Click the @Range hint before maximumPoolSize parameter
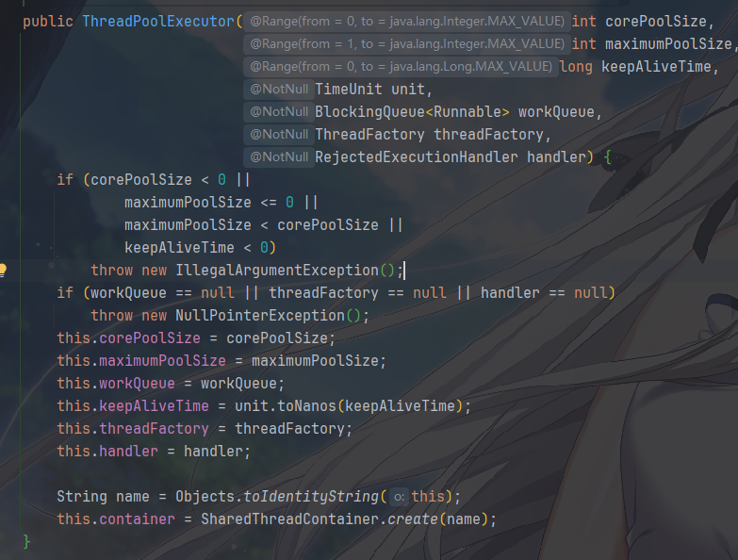The height and width of the screenshot is (560, 738). click(x=407, y=43)
